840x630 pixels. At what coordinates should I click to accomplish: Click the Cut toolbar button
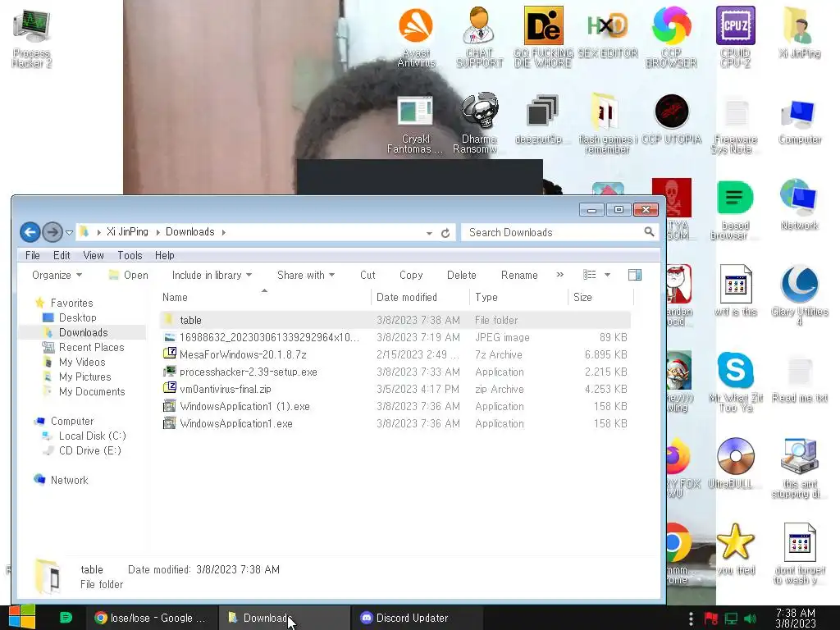367,275
